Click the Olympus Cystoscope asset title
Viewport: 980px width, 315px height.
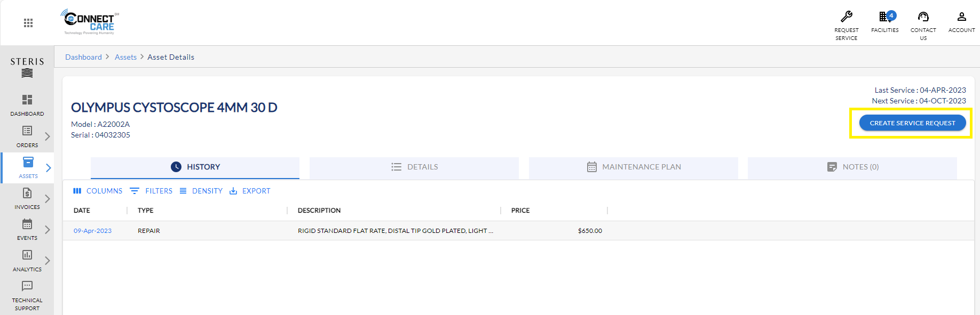click(174, 108)
